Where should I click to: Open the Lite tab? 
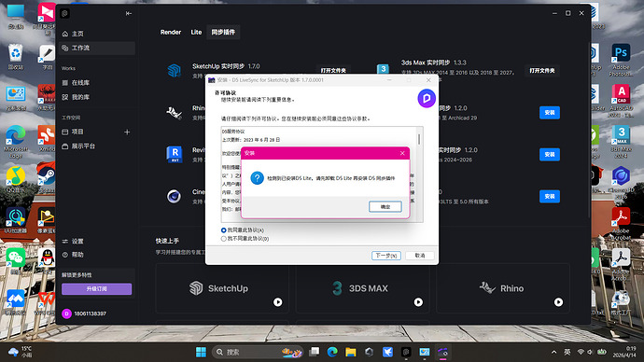pyautogui.click(x=196, y=32)
